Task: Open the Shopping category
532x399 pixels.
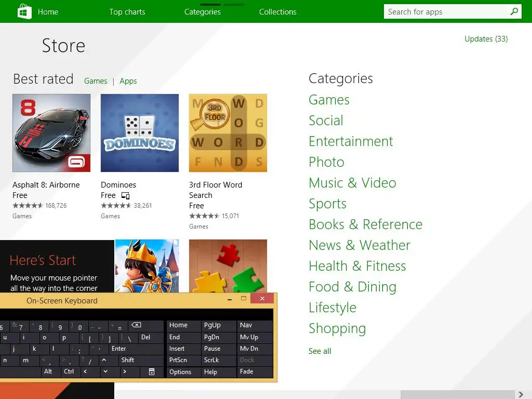Action: 337,328
